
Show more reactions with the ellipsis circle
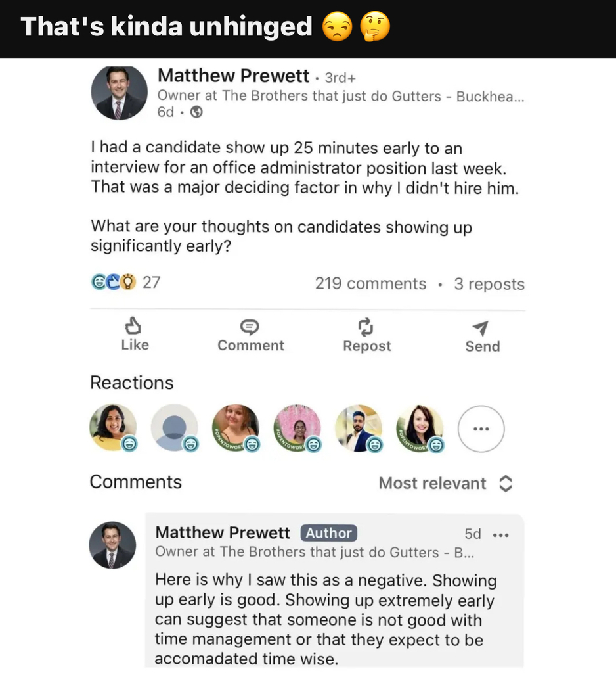[x=481, y=429]
